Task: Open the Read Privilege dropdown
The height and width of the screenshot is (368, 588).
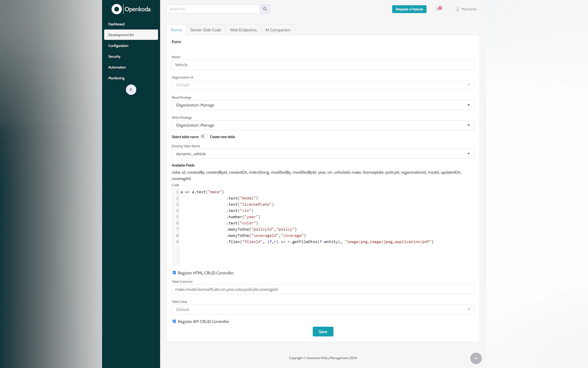Action: point(322,105)
